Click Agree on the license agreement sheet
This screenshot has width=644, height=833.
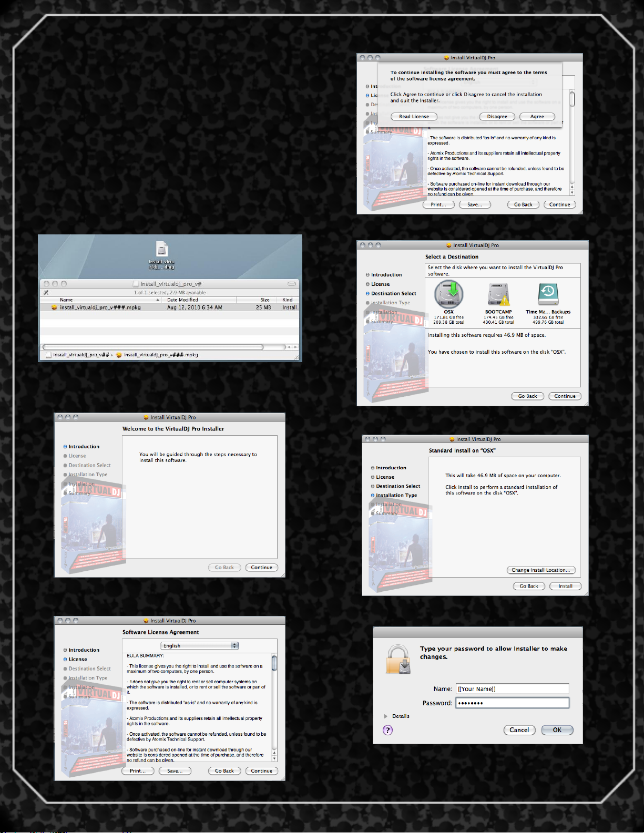click(x=537, y=117)
